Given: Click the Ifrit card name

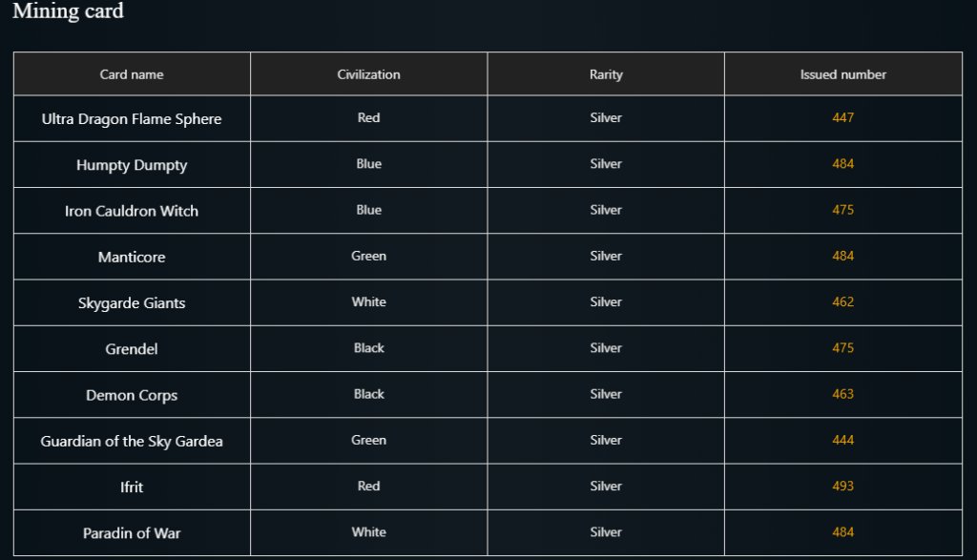Looking at the screenshot, I should pyautogui.click(x=132, y=487).
